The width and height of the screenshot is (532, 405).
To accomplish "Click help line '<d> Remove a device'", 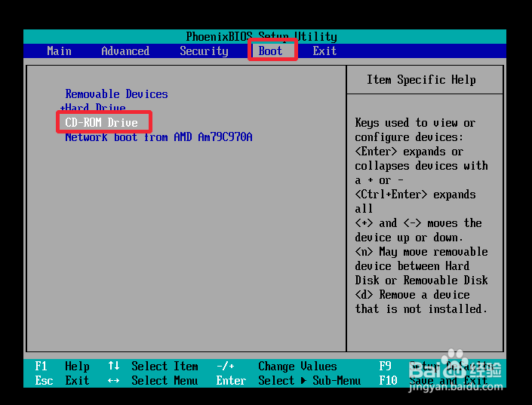I will (x=412, y=295).
